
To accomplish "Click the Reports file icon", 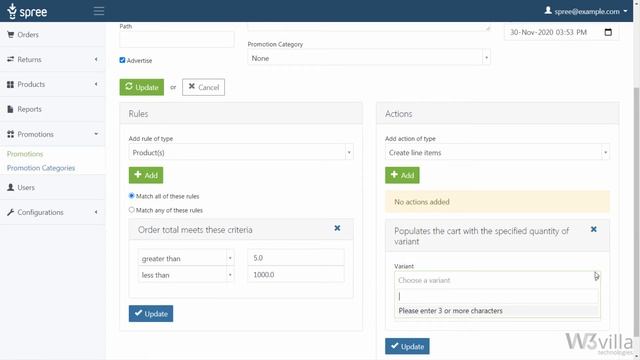I will click(x=11, y=109).
